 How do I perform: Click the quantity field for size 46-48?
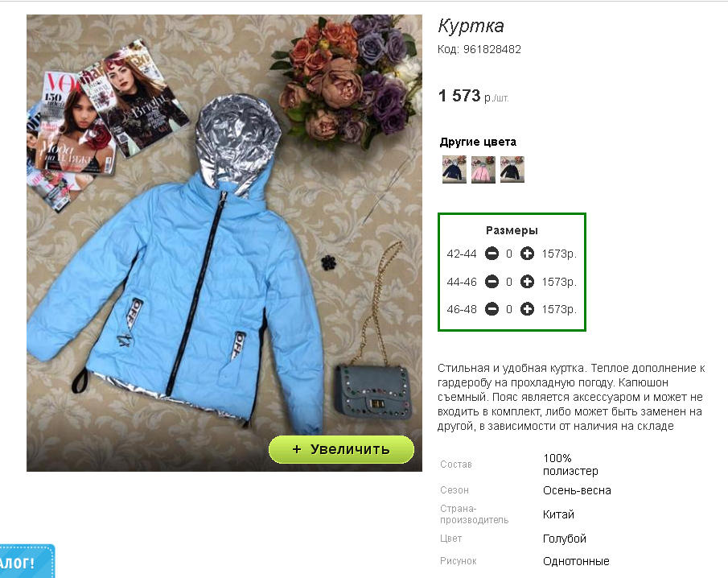click(x=509, y=309)
